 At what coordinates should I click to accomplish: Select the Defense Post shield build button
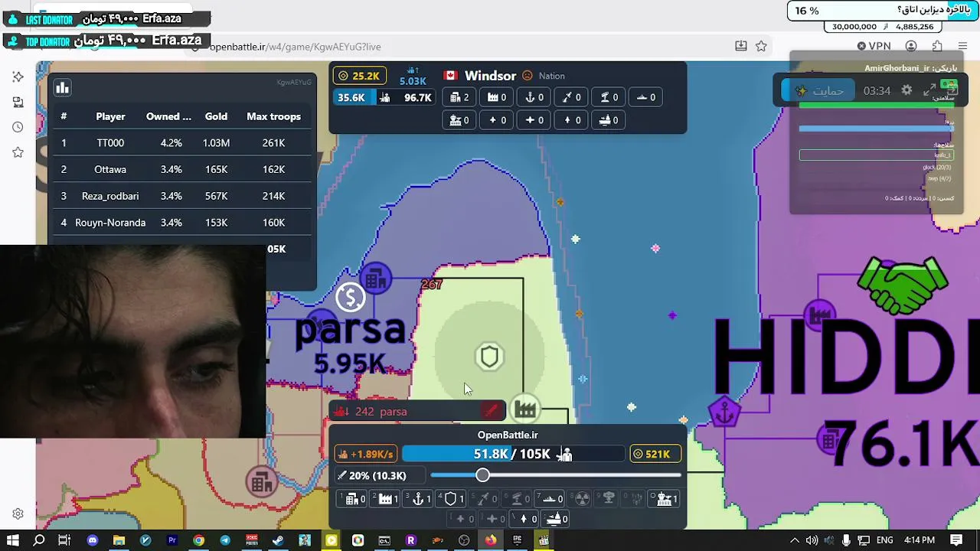tap(452, 499)
